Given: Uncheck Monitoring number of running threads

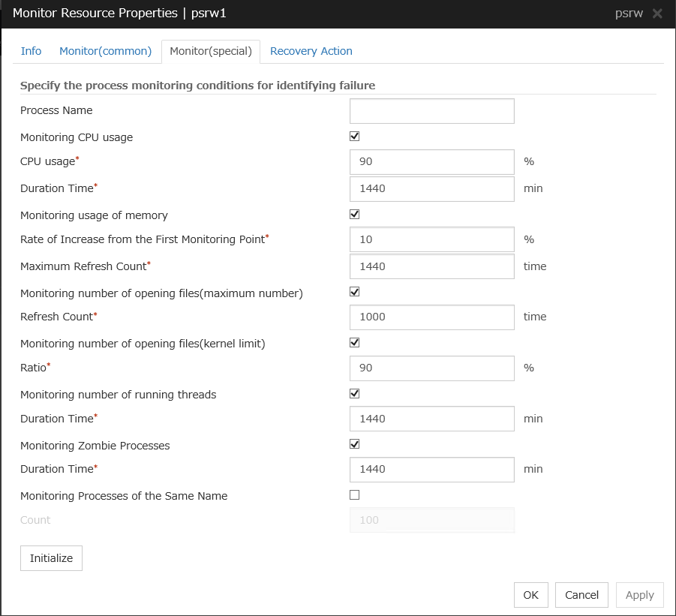Looking at the screenshot, I should click(355, 393).
